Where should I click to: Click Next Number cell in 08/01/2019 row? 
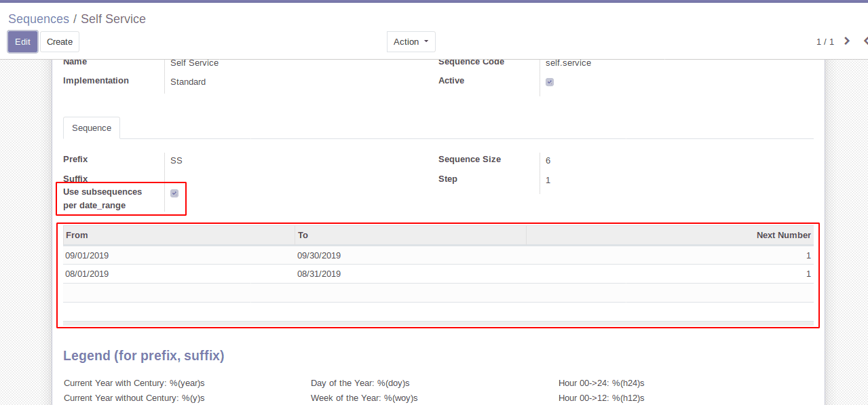click(670, 274)
